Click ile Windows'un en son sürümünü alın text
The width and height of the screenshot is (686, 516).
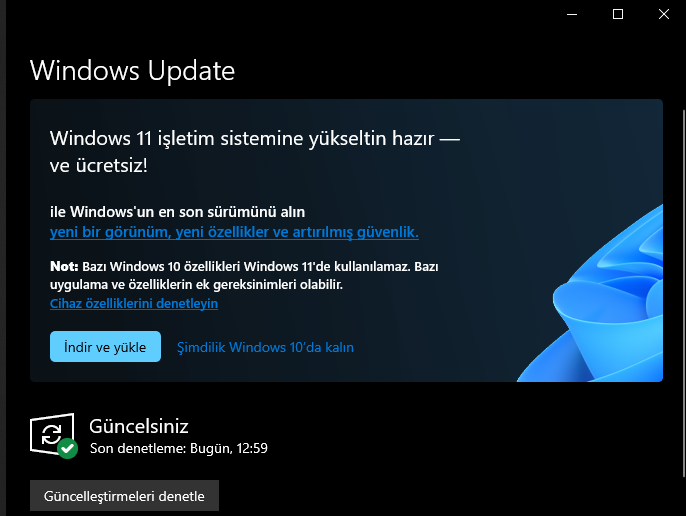pos(177,212)
